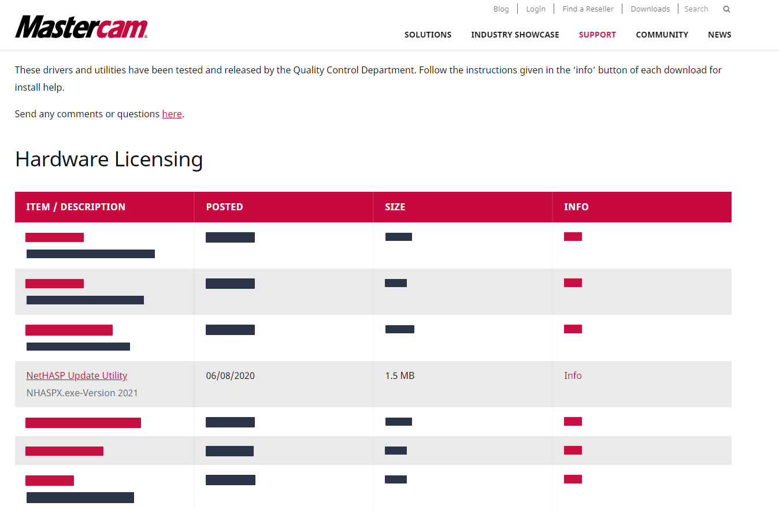The image size is (779, 532).
Task: Click the Mastercam logo
Action: pos(81,27)
